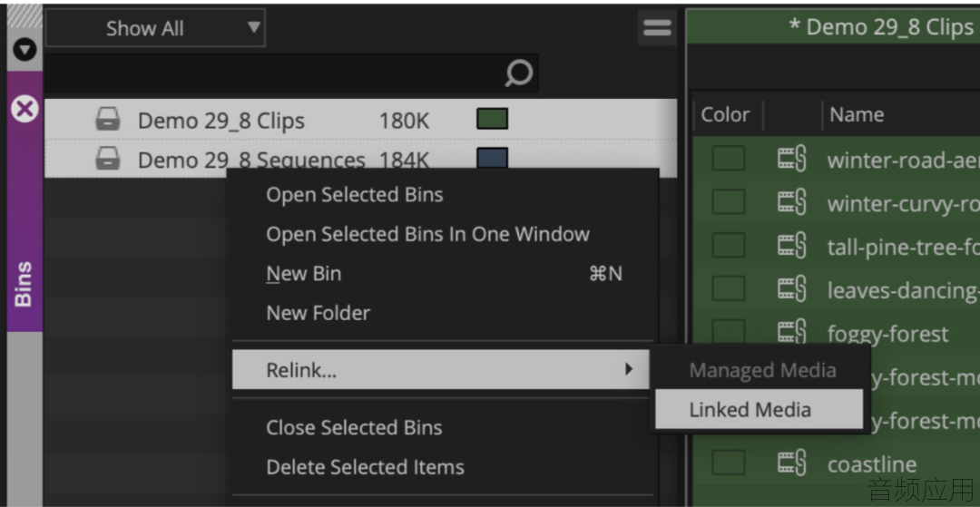980x507 pixels.
Task: Click the Demo 29_8 Clips bin icon
Action: [x=108, y=119]
